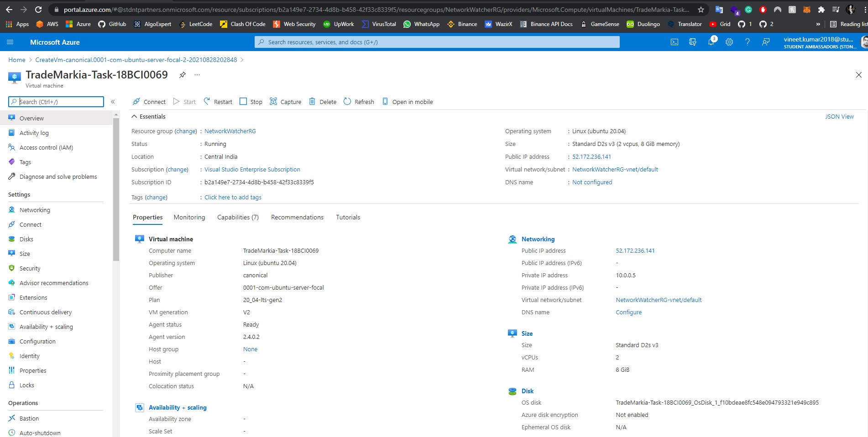Switch to the Recommendations tab
This screenshot has height=437, width=868.
(x=297, y=217)
